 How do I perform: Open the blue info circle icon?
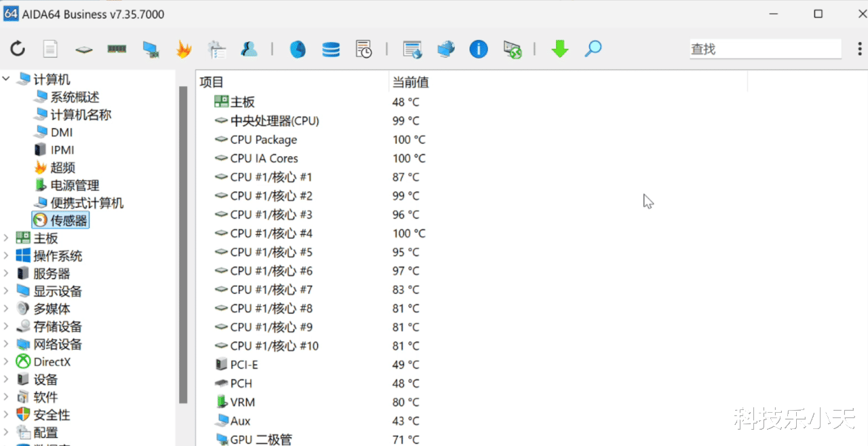coord(479,49)
